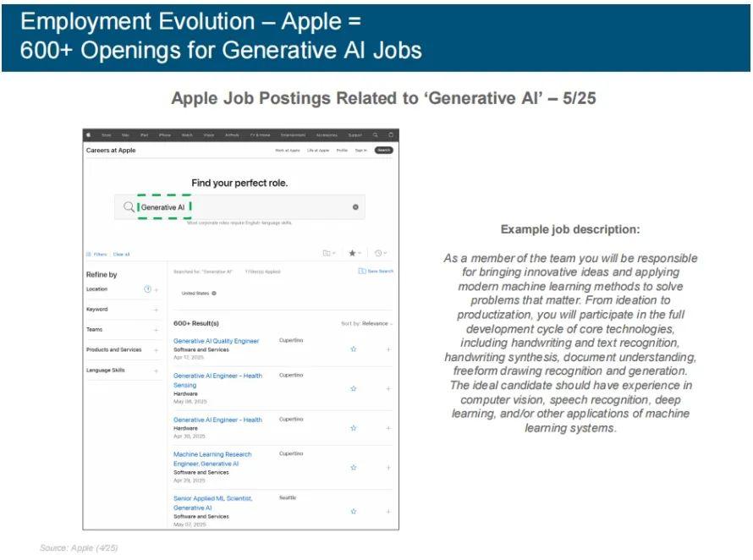Open the iPad menu item
The image size is (753, 560).
pyautogui.click(x=144, y=135)
